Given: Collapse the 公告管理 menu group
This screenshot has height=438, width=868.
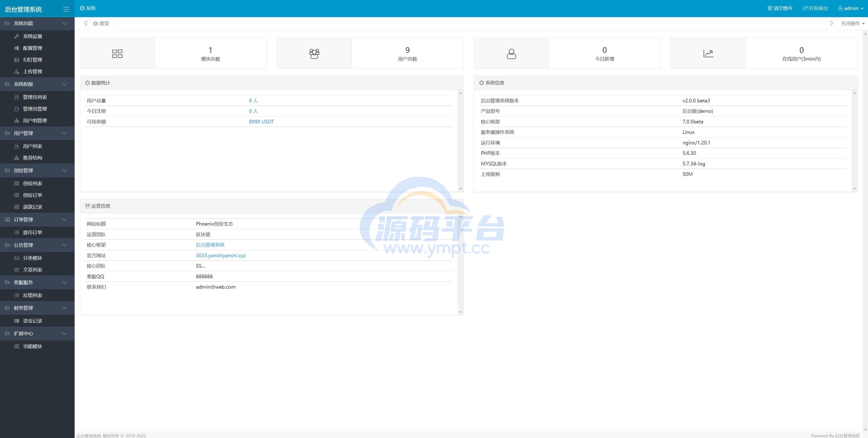Looking at the screenshot, I should pos(37,245).
